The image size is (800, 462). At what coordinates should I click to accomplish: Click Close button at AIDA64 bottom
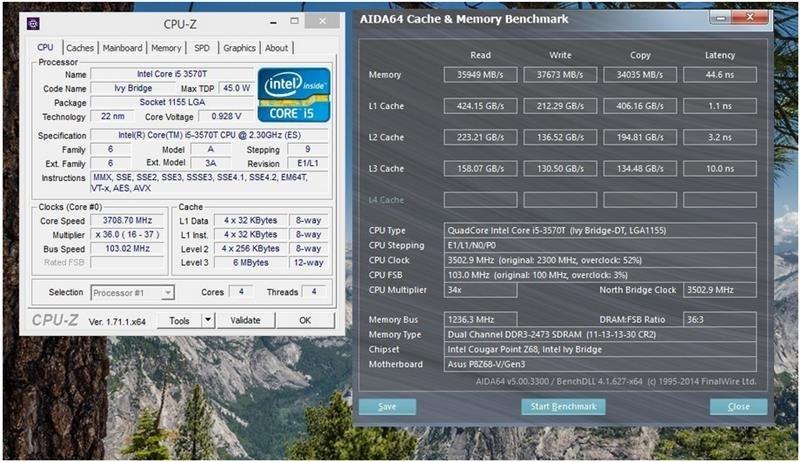point(738,406)
